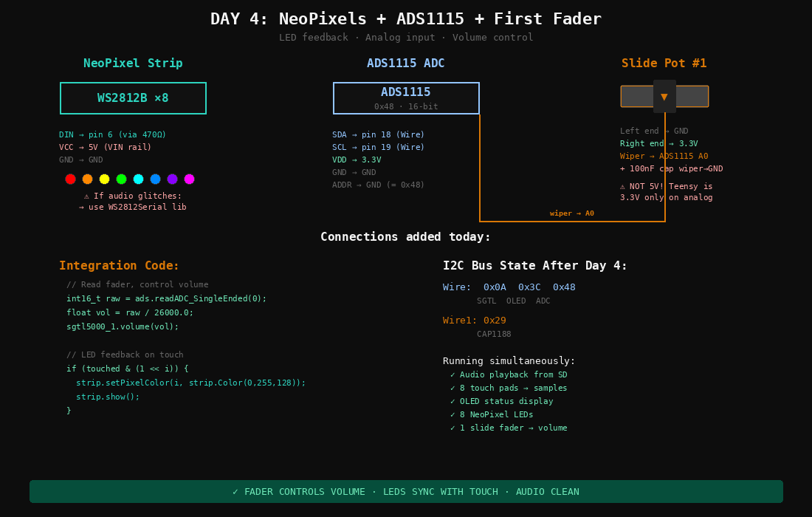Screen dimensions: 812x517
Task: Click the 0x0A address on Wire
Action: (x=495, y=287)
